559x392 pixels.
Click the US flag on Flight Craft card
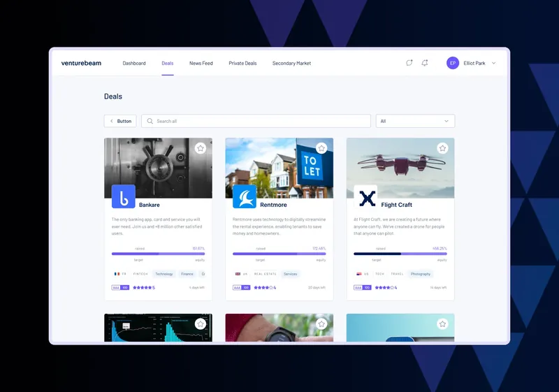point(359,274)
